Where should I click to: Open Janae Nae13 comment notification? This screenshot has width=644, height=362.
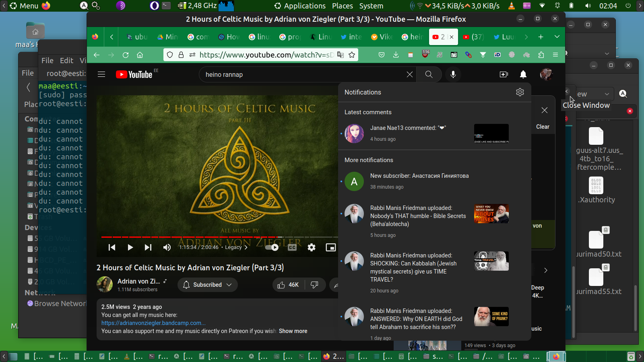coord(435,133)
